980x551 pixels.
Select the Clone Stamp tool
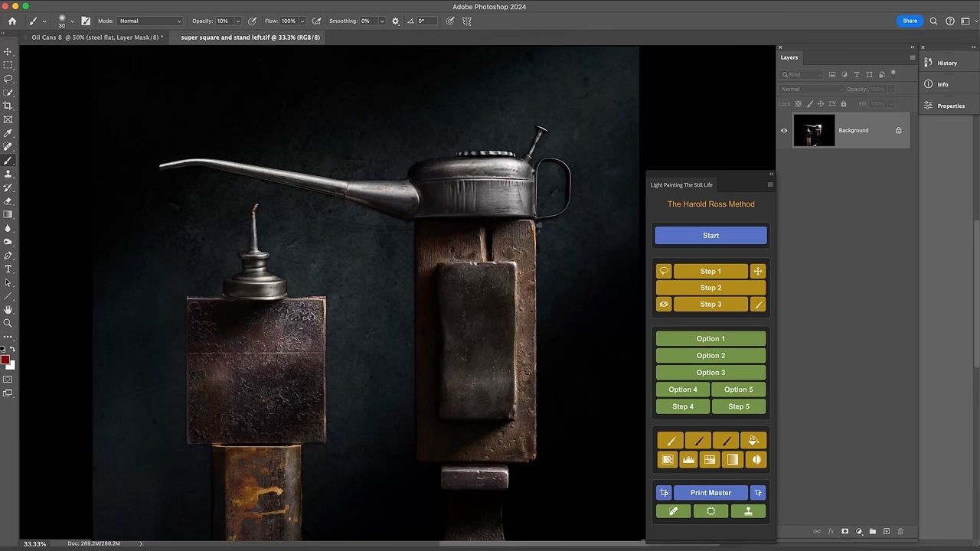tap(8, 174)
